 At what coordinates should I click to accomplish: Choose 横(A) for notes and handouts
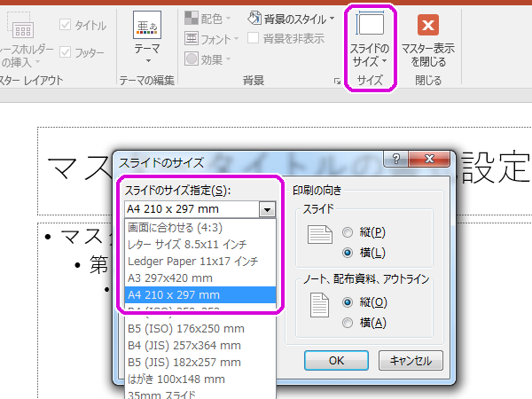[347, 322]
